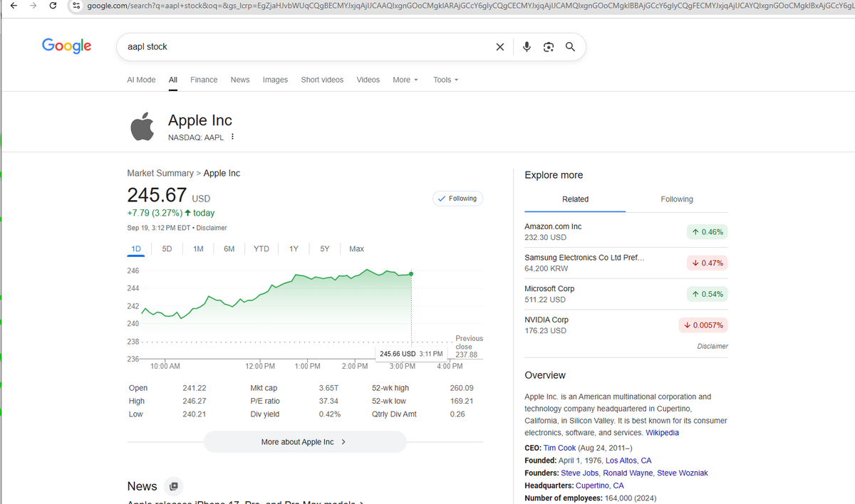Select the 1D chart range
This screenshot has height=504, width=855.
136,249
